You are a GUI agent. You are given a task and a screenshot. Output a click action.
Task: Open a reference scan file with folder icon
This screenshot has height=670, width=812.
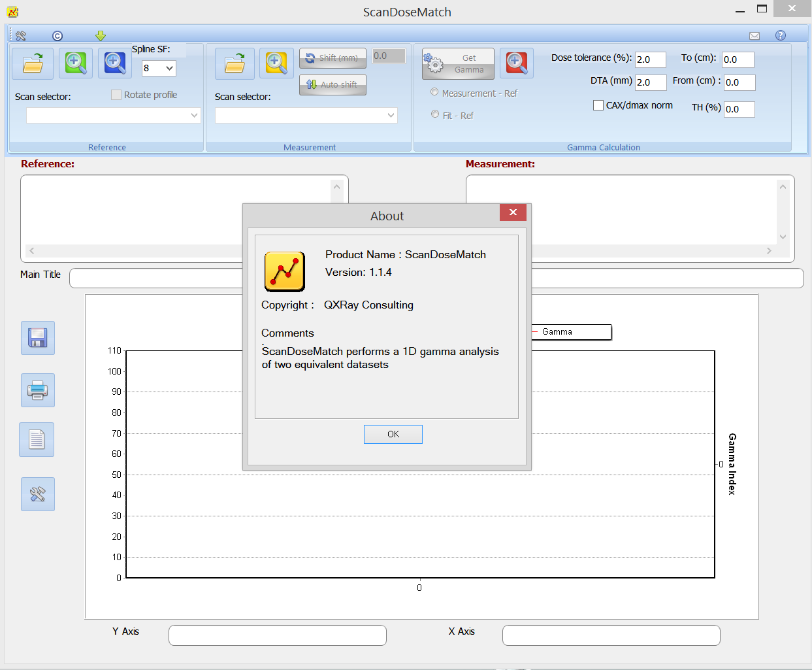(33, 63)
